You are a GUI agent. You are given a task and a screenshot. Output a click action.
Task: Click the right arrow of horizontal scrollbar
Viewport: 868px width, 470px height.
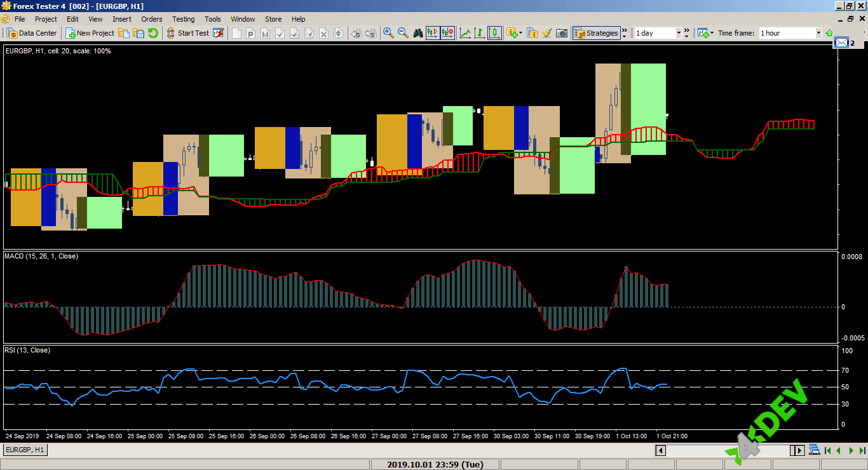[x=798, y=450]
